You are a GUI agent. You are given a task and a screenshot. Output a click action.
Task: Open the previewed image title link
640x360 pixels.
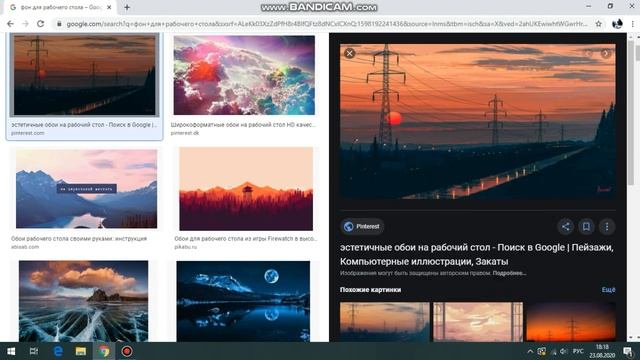pos(476,254)
